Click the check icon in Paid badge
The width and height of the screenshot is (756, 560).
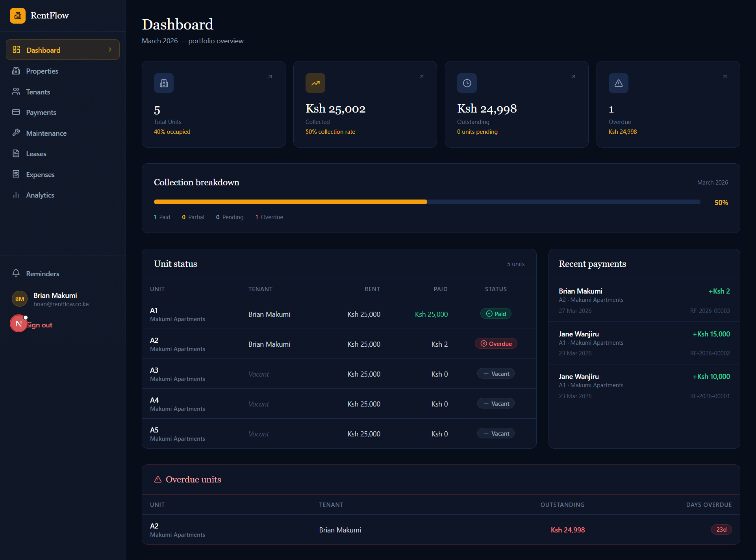pyautogui.click(x=489, y=314)
